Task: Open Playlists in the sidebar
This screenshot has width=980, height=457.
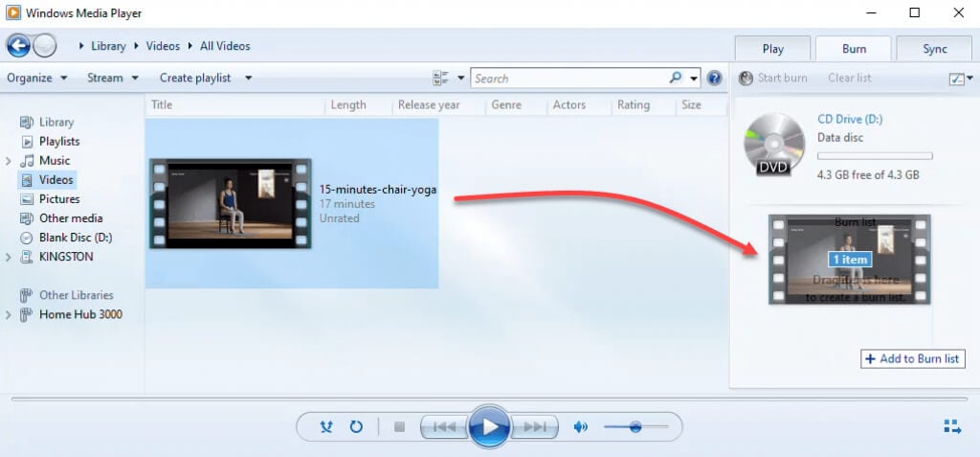Action: pyautogui.click(x=59, y=142)
